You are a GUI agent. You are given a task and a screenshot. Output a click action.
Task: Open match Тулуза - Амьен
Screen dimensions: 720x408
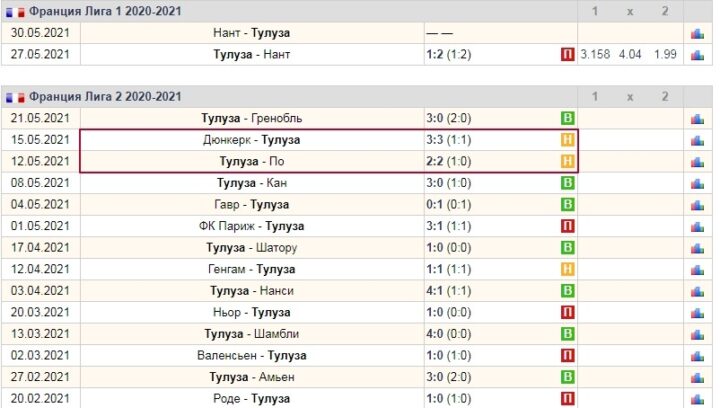[252, 377]
